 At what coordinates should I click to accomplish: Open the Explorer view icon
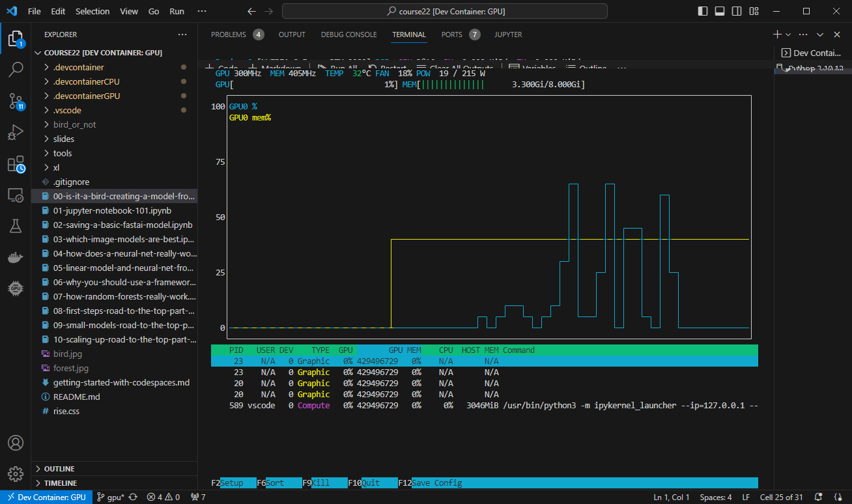point(15,38)
